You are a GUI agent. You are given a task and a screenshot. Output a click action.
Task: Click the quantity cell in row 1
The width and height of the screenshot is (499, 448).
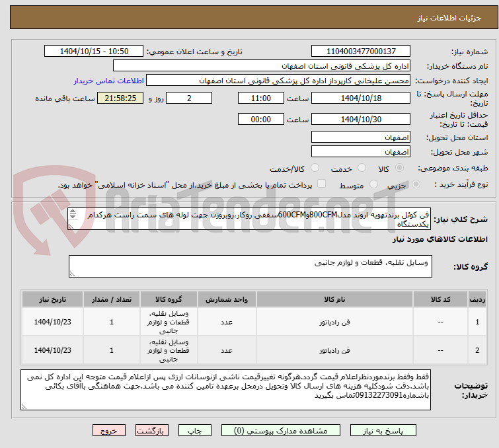coord(112,322)
